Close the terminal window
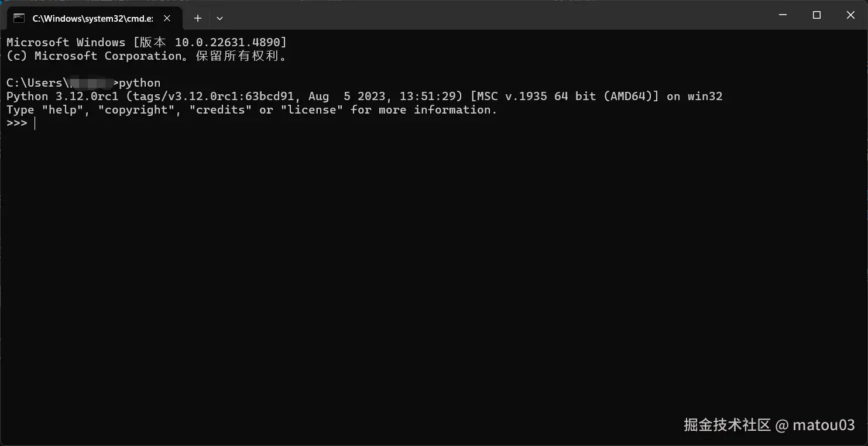The image size is (868, 446). [850, 15]
